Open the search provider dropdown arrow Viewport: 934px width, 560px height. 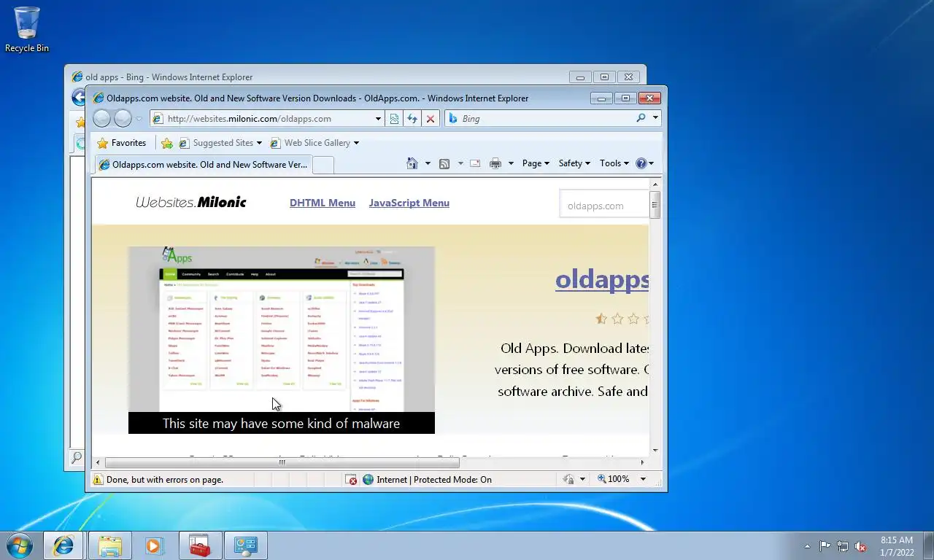tap(655, 118)
